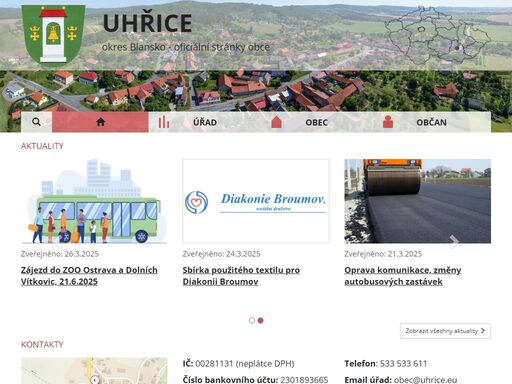Open the Diakonie Broumov image
The height and width of the screenshot is (384, 512).
(256, 201)
